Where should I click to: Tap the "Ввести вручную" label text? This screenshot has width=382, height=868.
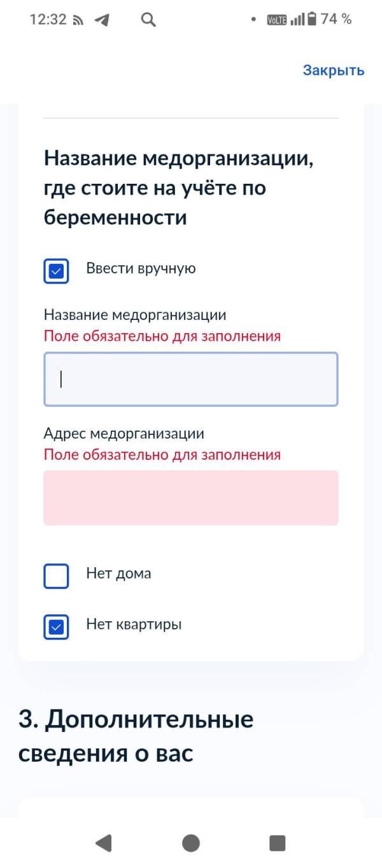tap(141, 269)
